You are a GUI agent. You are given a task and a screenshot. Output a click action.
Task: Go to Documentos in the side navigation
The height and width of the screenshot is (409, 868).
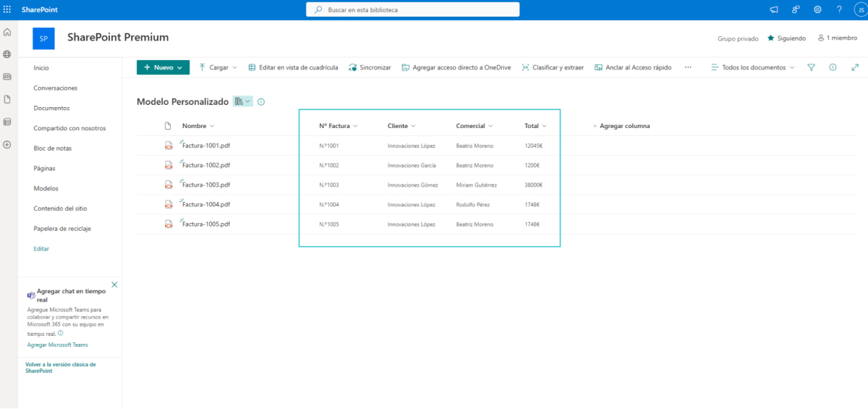coord(51,108)
